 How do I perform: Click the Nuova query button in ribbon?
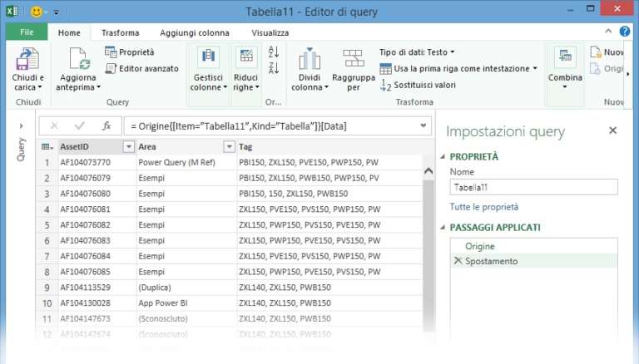(x=607, y=52)
